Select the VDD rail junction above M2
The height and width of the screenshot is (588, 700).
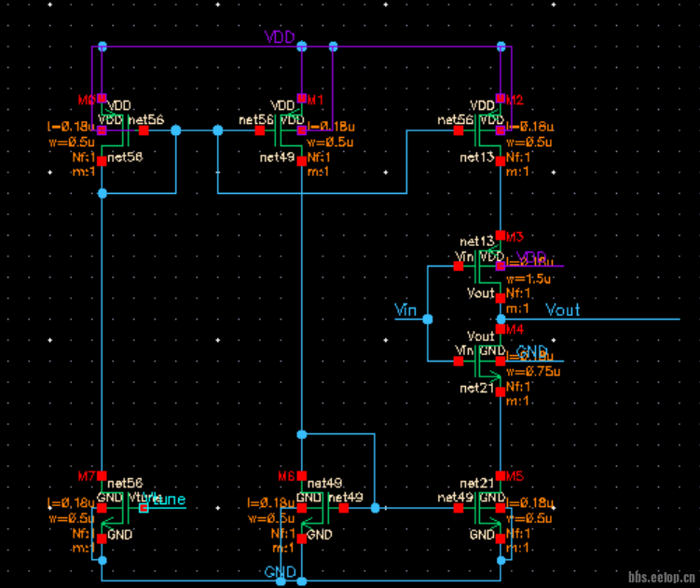(501, 47)
